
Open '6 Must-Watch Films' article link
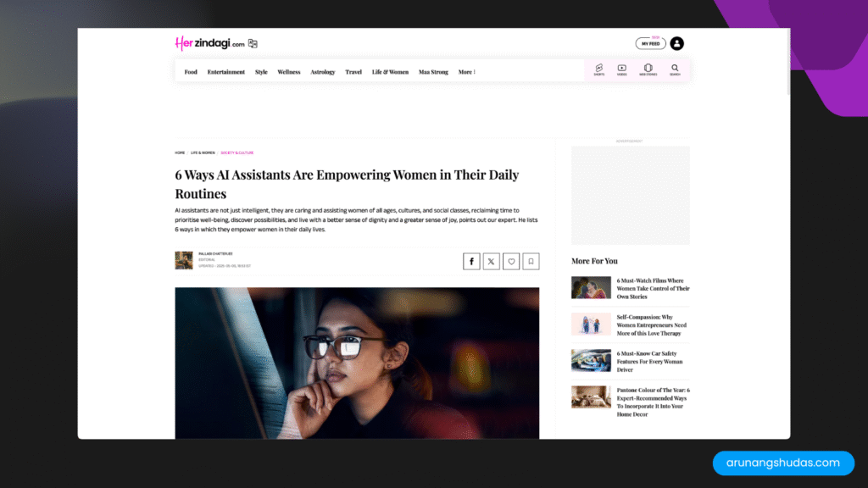[x=654, y=289]
